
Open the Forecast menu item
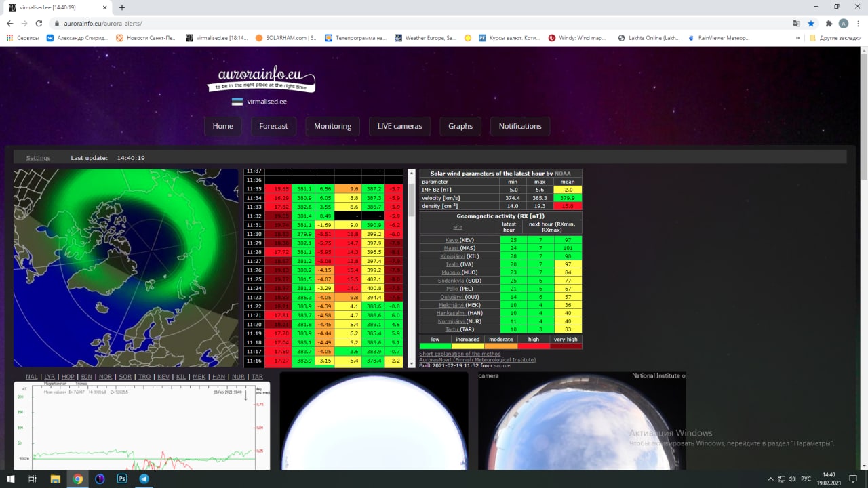point(273,126)
